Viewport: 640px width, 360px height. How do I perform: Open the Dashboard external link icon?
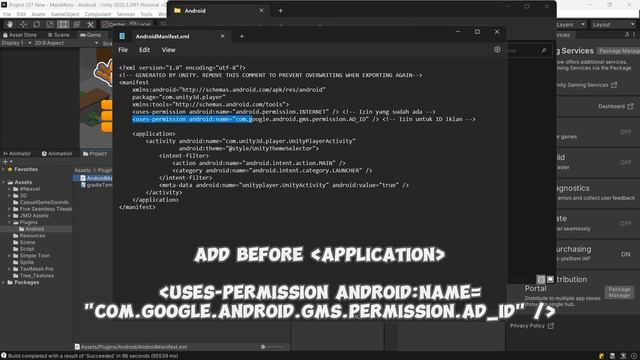click(x=630, y=106)
